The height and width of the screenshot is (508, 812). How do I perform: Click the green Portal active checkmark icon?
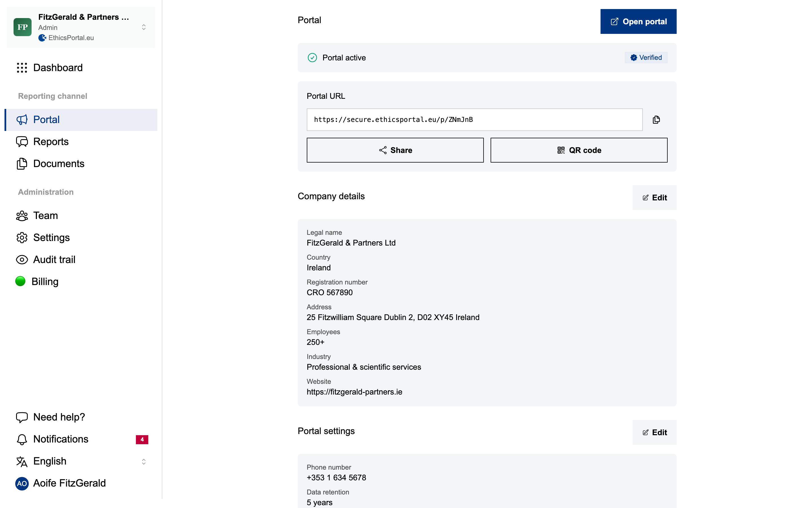312,58
